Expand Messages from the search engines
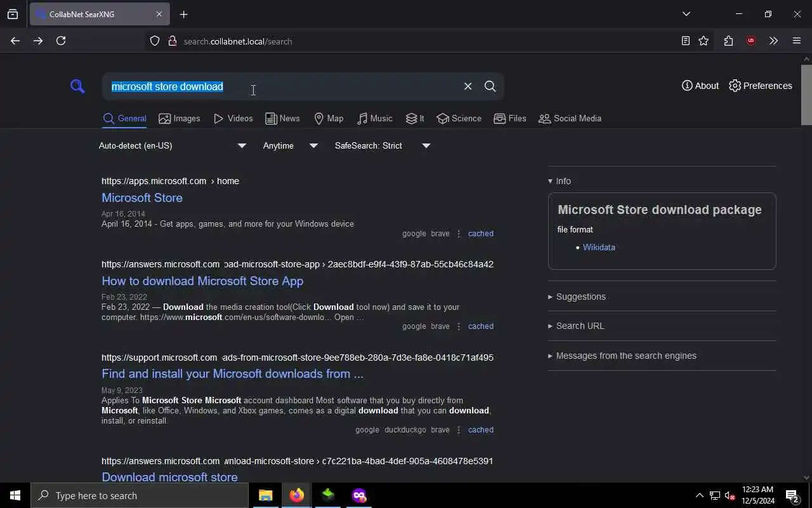This screenshot has height=508, width=812. (x=622, y=356)
